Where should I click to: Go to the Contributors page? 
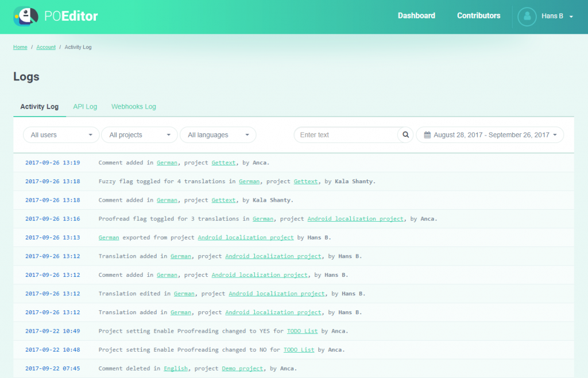pyautogui.click(x=478, y=16)
